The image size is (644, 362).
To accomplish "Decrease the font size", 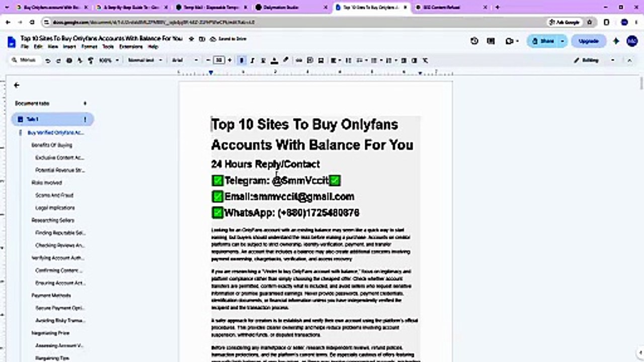I will pyautogui.click(x=208, y=60).
